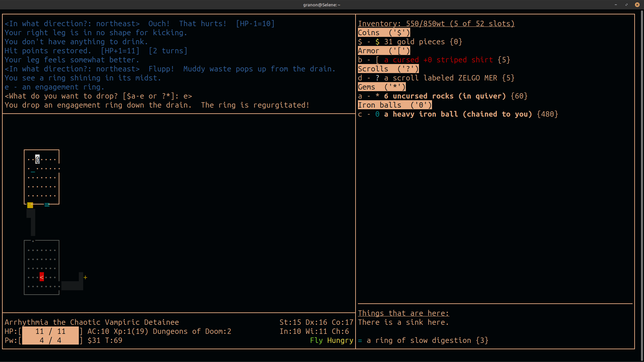Click the cyan ring = symbol on the map

pyautogui.click(x=47, y=205)
